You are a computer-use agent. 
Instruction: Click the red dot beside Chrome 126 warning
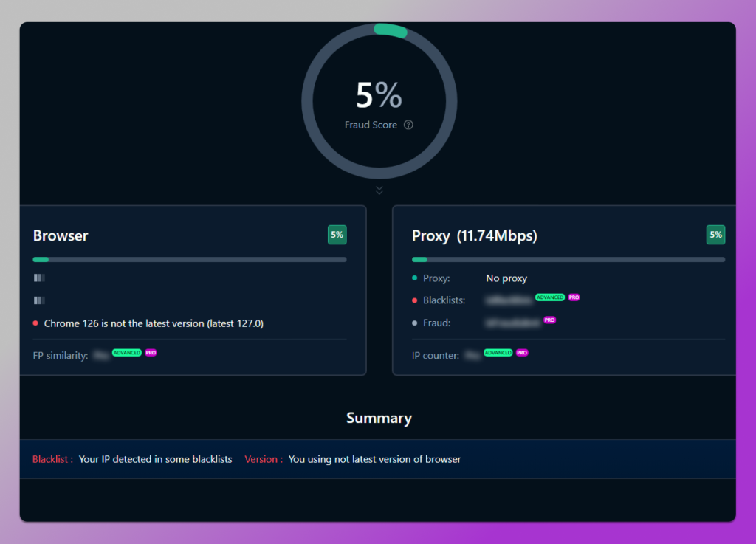35,323
